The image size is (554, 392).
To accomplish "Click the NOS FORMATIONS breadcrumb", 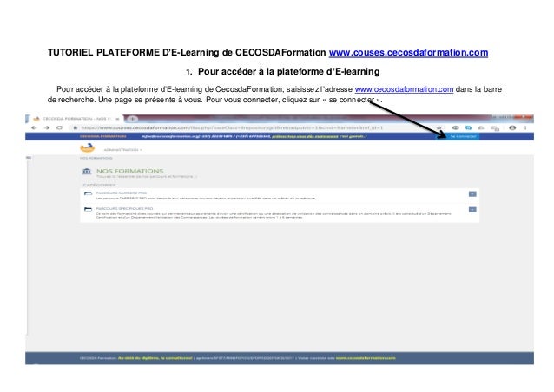I will click(96, 158).
